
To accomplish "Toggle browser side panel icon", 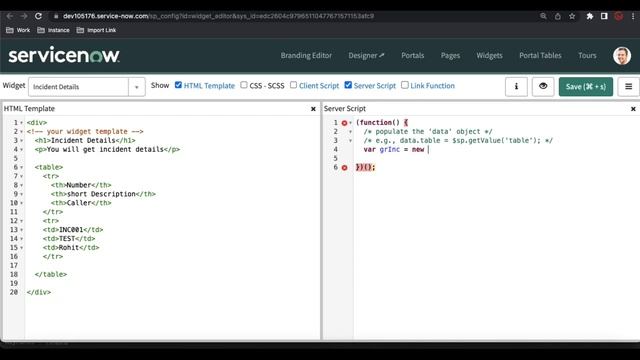I will pos(604,16).
